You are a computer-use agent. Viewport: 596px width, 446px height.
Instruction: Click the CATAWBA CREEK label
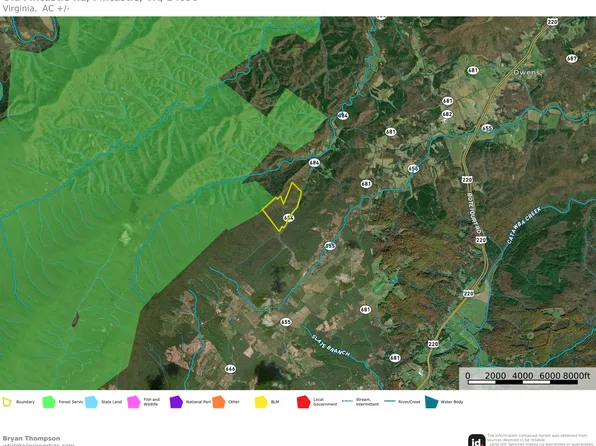tap(524, 225)
